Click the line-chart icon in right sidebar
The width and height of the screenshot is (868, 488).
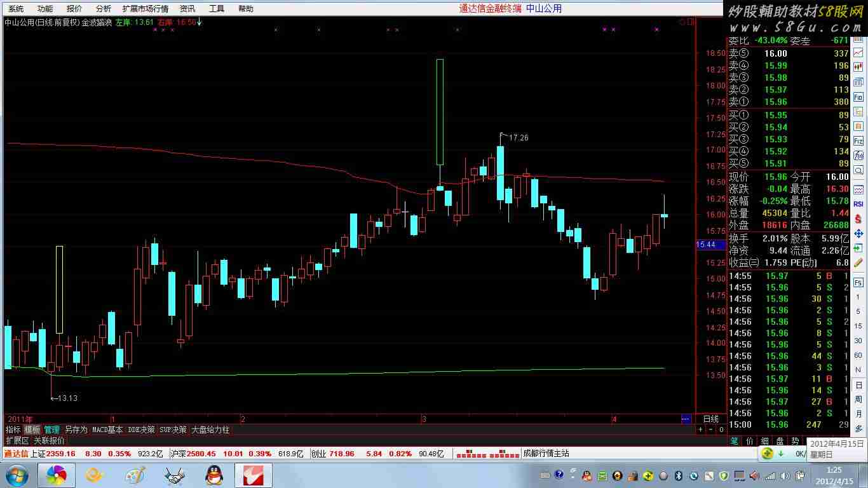(858, 53)
